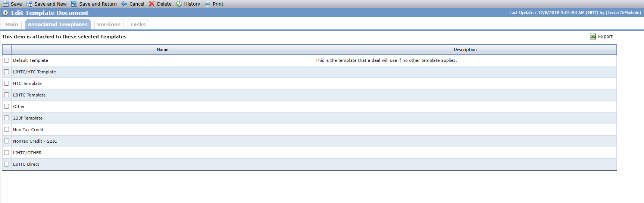Click the HTC Template name text
Screen dimensions: 644x203
(x=27, y=83)
